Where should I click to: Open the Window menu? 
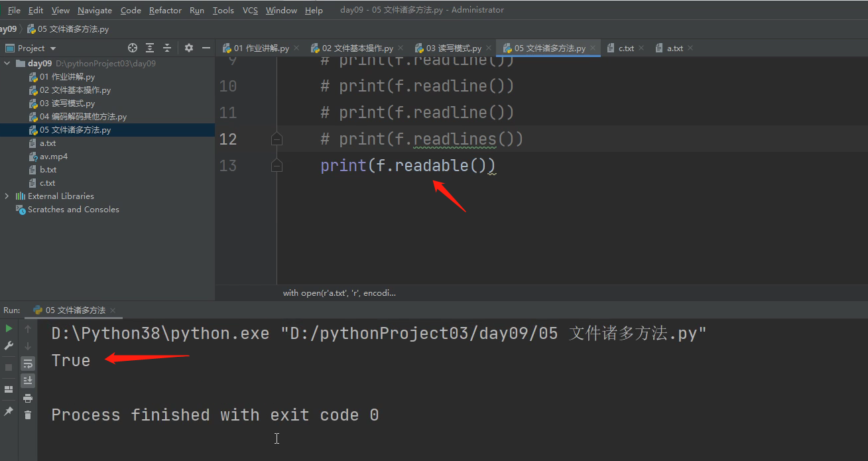coord(282,10)
